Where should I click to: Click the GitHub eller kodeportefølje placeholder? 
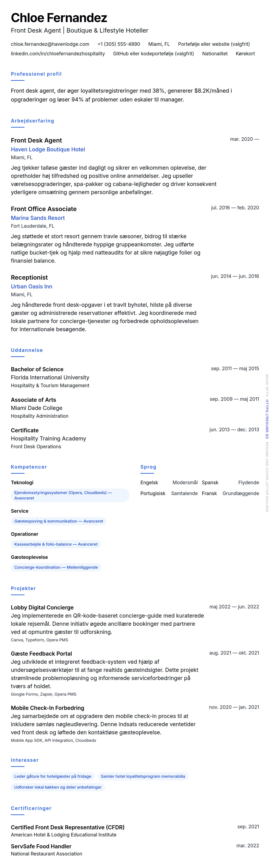coord(153,54)
